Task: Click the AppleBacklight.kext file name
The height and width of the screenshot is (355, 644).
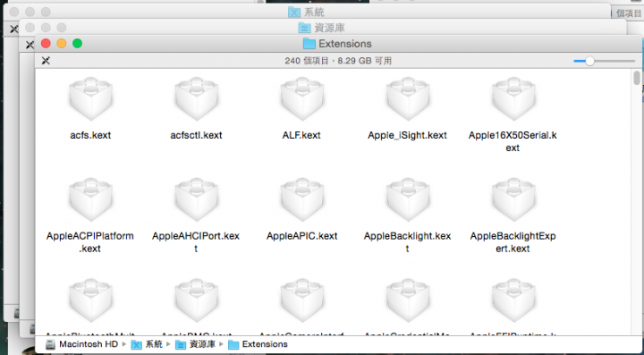Action: pos(408,242)
